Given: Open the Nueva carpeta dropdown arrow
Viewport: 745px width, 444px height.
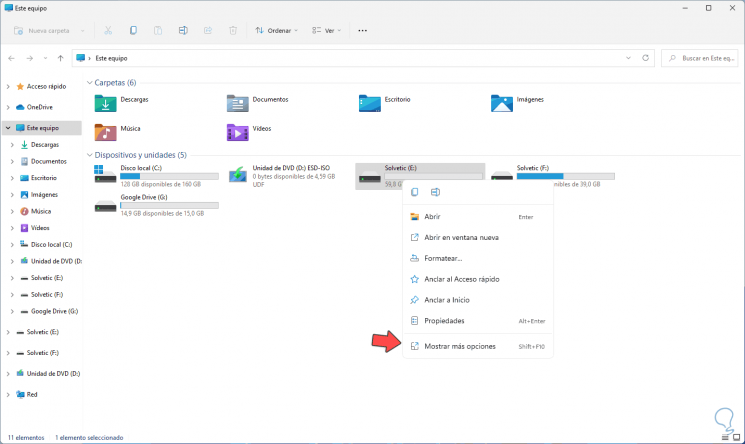Looking at the screenshot, I should click(83, 30).
